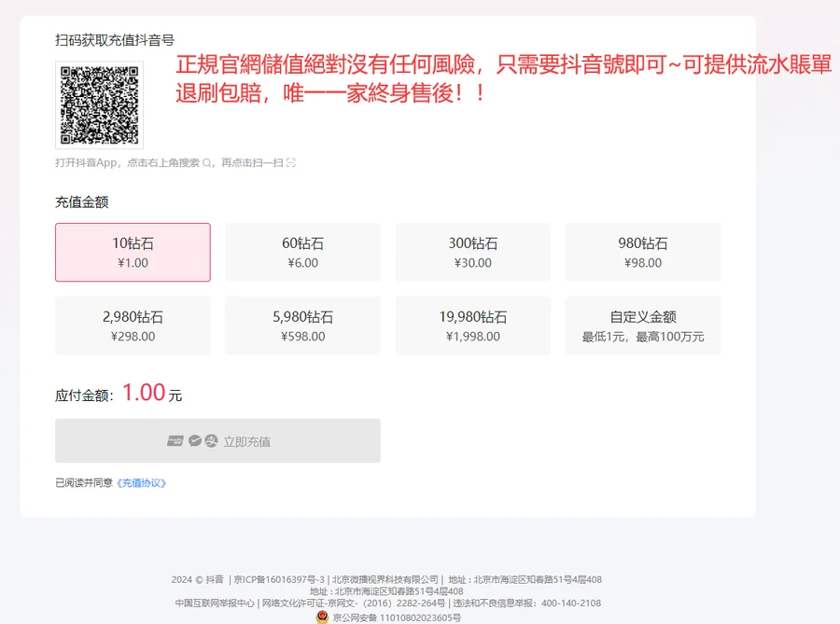
Task: Select the 60钻石 ¥6.00 option
Action: (x=302, y=252)
